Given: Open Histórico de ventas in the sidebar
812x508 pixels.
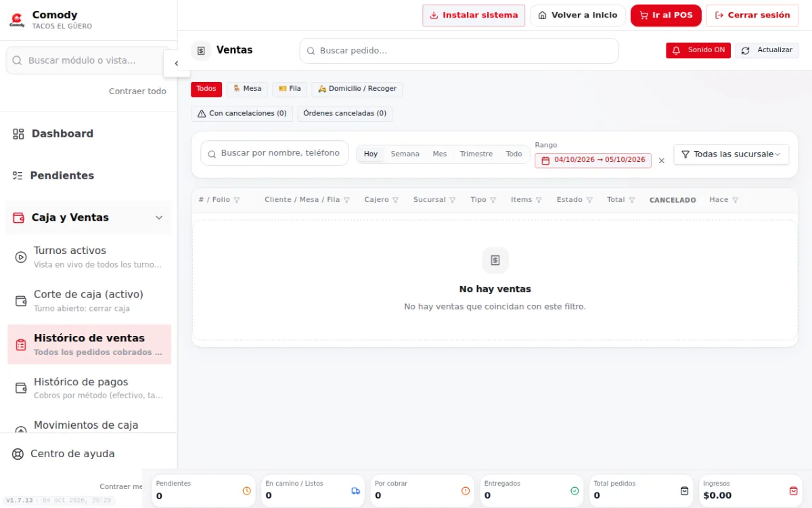Looking at the screenshot, I should 89,345.
